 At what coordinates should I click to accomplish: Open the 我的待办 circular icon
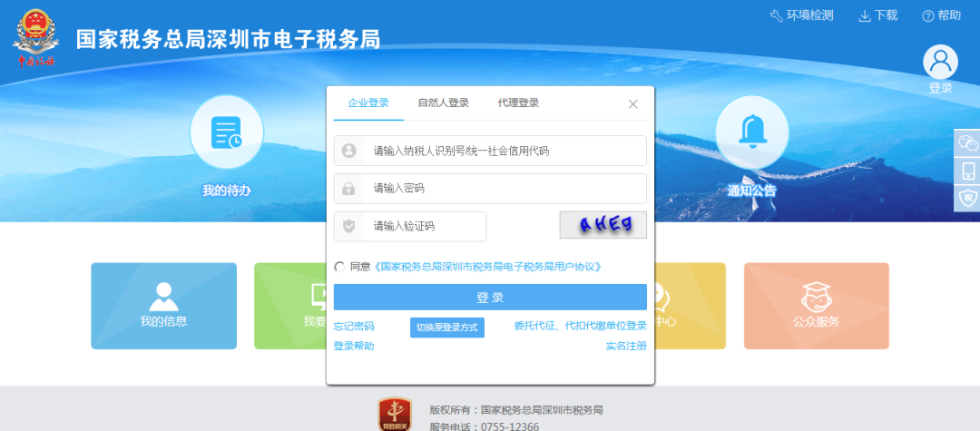(x=227, y=132)
